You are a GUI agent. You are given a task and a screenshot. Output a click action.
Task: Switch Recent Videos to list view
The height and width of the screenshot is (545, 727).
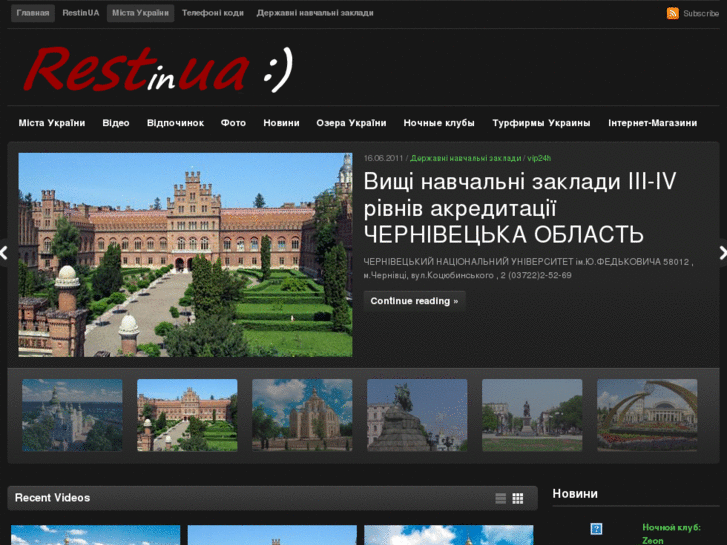click(500, 498)
